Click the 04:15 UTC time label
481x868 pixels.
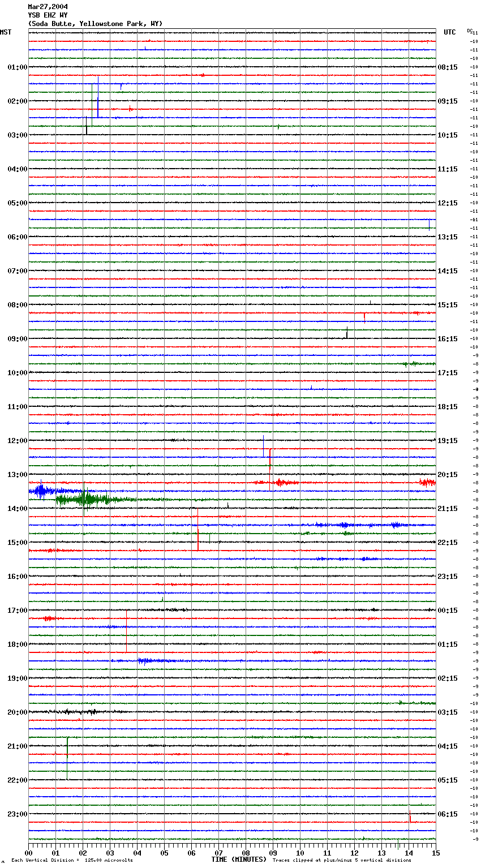(448, 746)
